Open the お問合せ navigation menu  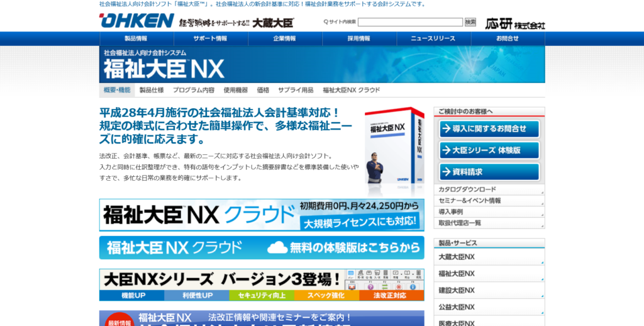click(x=508, y=38)
